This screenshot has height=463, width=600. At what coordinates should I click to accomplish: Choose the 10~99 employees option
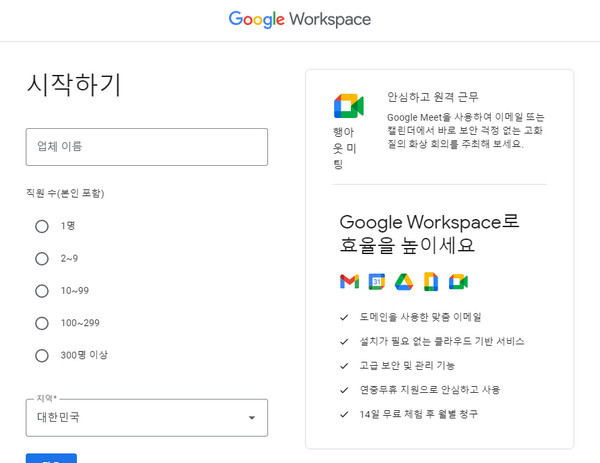42,291
